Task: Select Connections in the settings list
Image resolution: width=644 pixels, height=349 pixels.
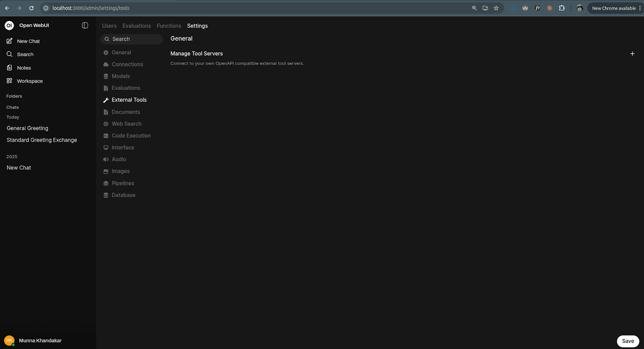Action: click(x=127, y=64)
